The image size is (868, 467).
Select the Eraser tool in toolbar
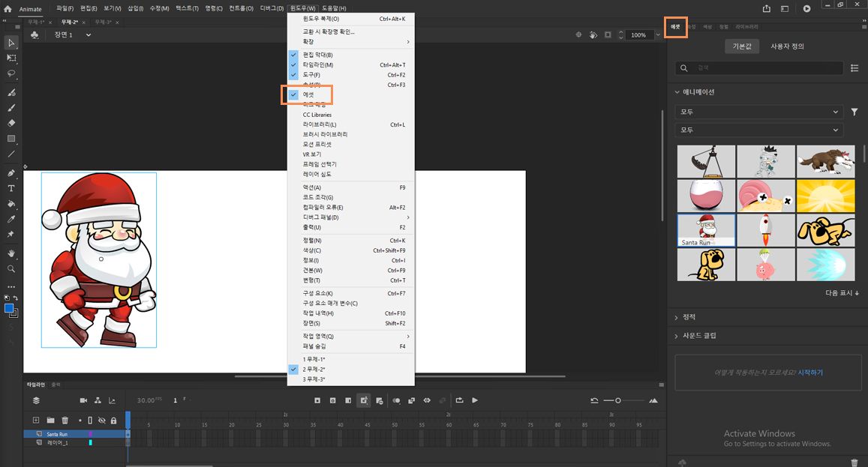tap(11, 123)
